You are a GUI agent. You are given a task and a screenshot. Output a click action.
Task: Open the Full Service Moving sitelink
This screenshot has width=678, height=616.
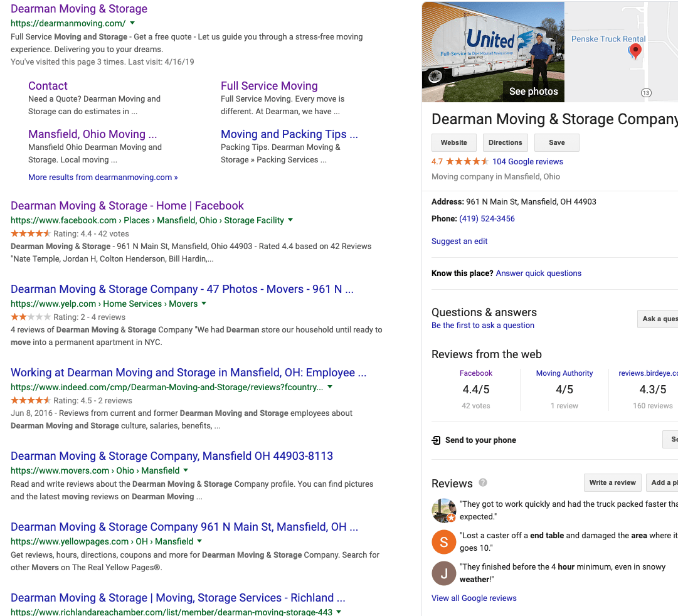270,86
